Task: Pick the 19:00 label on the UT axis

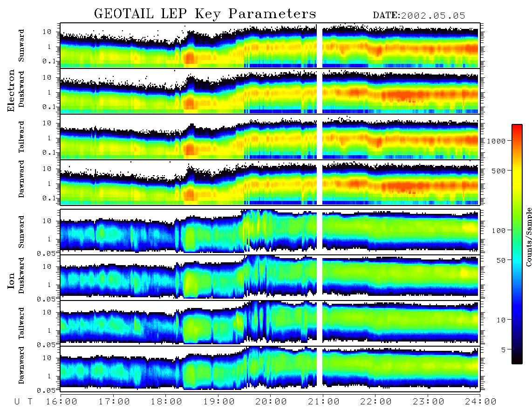Action: pyautogui.click(x=219, y=402)
